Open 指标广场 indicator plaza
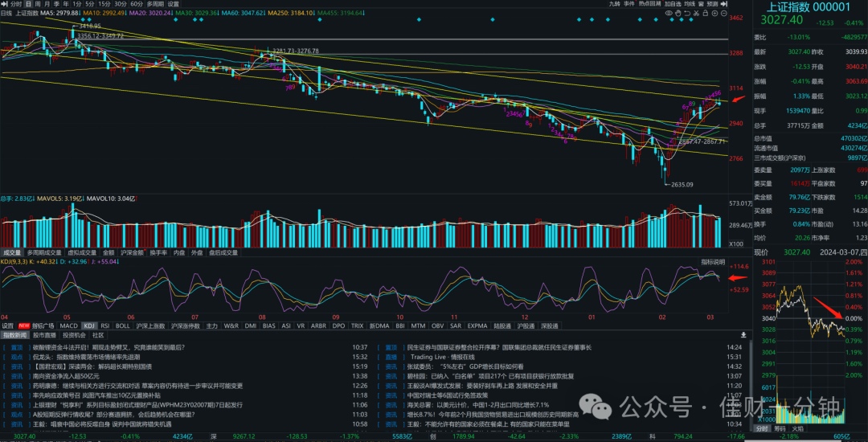Image resolution: width=868 pixels, height=442 pixels. pos(43,325)
